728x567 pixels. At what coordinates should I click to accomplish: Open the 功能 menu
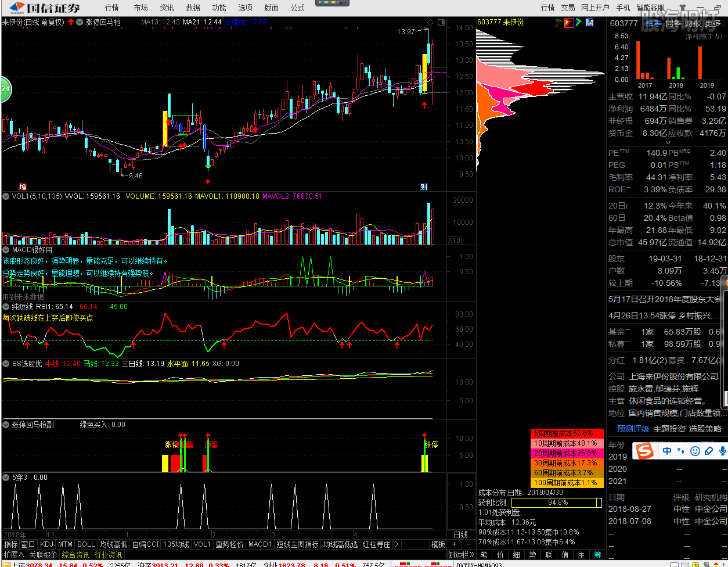tap(219, 8)
